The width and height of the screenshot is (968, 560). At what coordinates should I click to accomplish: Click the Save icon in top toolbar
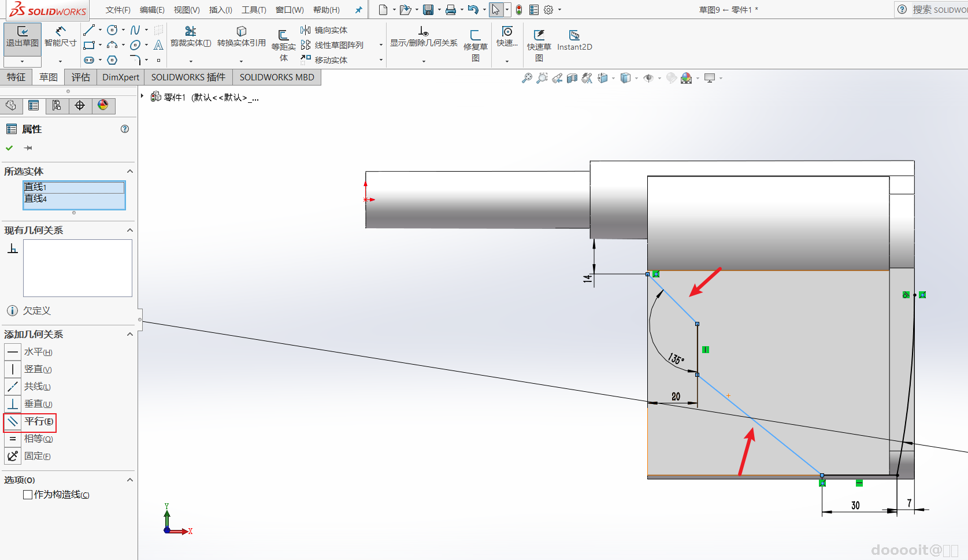(428, 10)
